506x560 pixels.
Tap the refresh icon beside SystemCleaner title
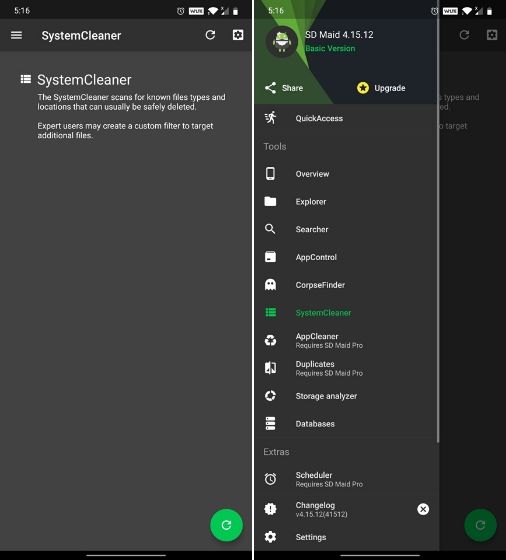(x=210, y=35)
